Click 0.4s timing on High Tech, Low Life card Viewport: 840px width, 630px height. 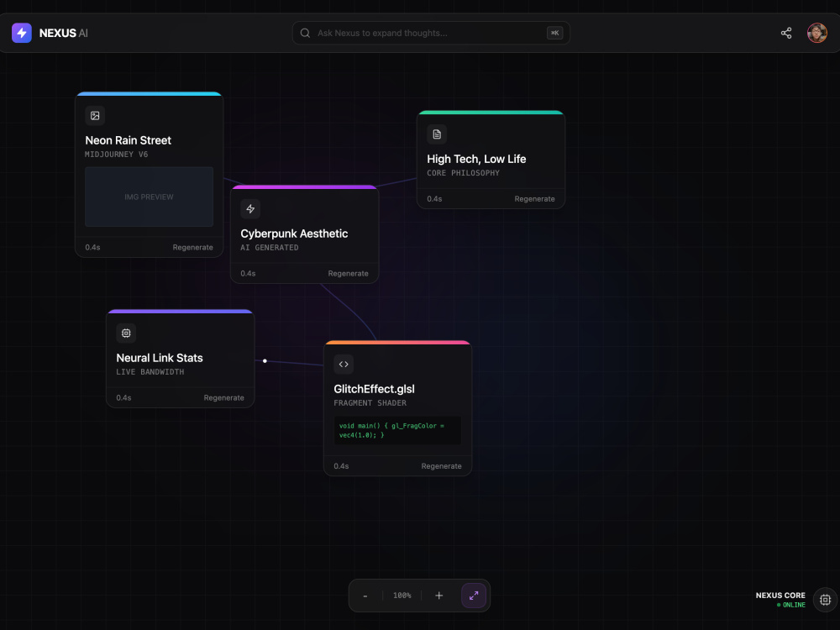434,199
